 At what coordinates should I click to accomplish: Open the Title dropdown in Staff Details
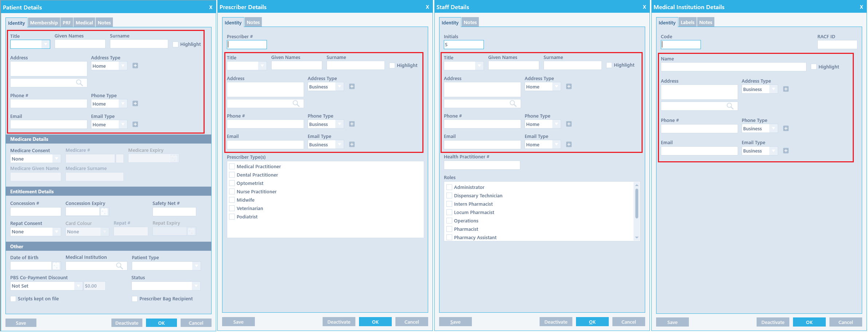pos(479,66)
